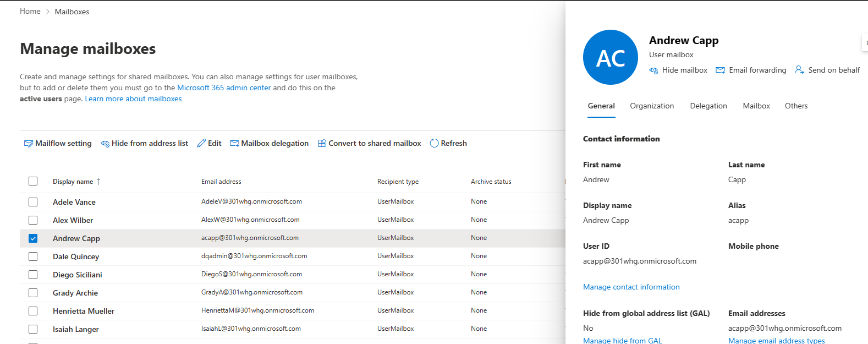
Task: Check the Henrietta Mueller row checkbox
Action: click(x=33, y=311)
